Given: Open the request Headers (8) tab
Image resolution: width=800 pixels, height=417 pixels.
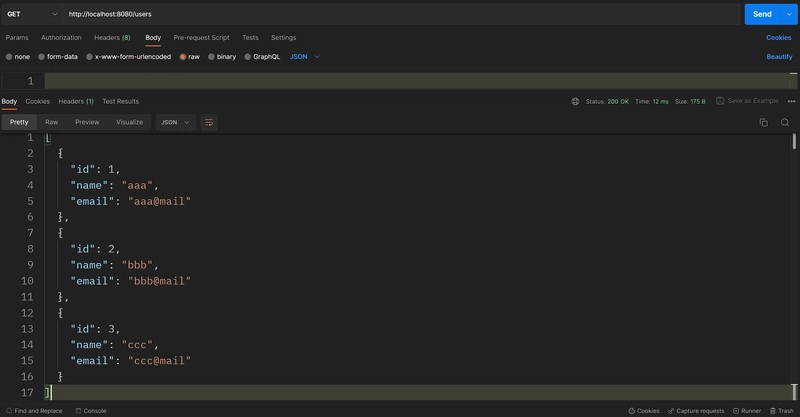Looking at the screenshot, I should (112, 38).
